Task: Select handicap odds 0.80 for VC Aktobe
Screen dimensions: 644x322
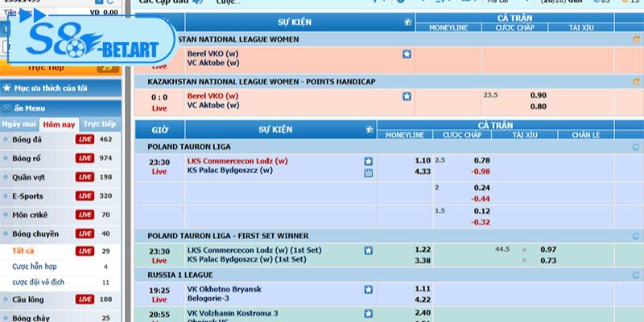Action: tap(538, 106)
